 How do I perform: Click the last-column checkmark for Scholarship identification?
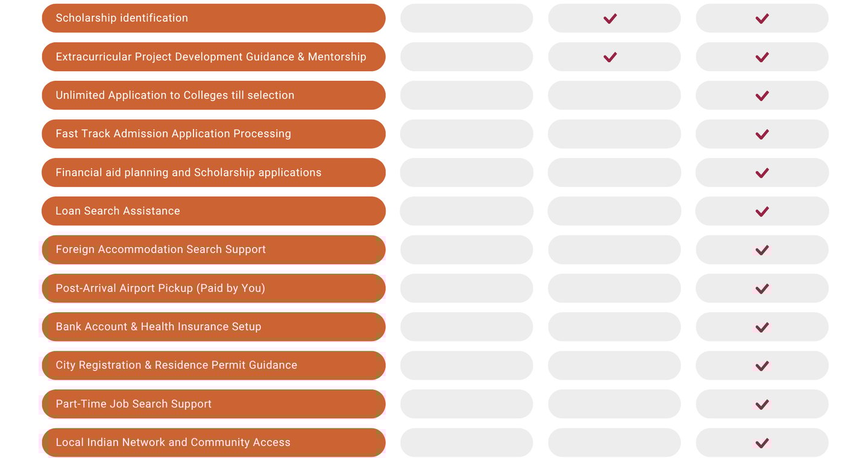762,19
